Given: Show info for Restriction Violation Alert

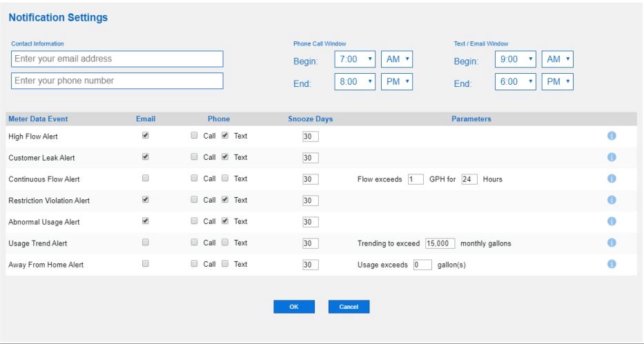Looking at the screenshot, I should [611, 201].
